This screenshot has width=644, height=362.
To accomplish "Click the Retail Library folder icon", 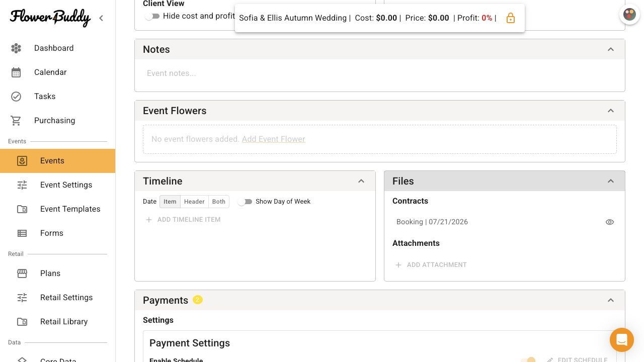I will (x=22, y=322).
